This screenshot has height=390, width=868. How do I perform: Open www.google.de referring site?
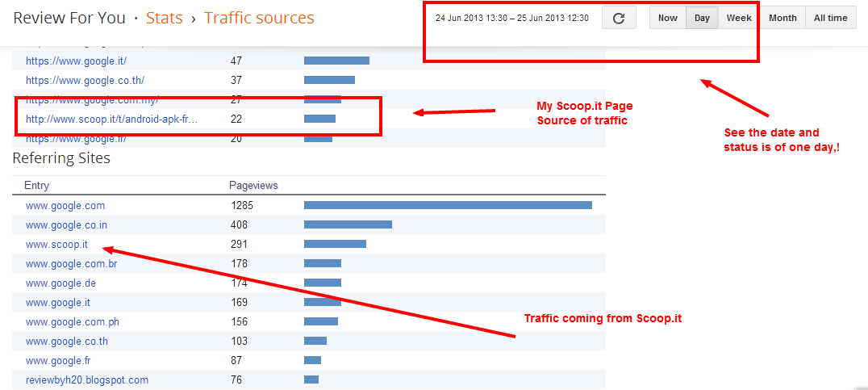pyautogui.click(x=61, y=283)
